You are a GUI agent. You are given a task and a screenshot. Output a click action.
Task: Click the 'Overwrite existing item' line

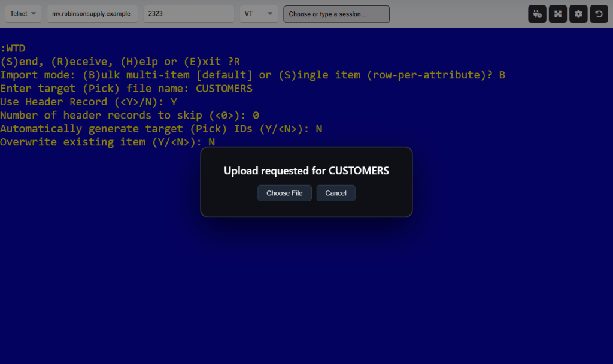click(108, 142)
